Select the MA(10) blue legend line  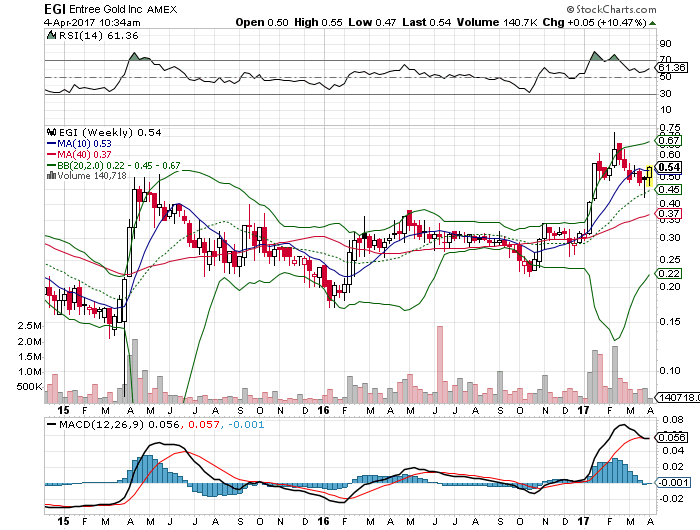tap(85, 143)
